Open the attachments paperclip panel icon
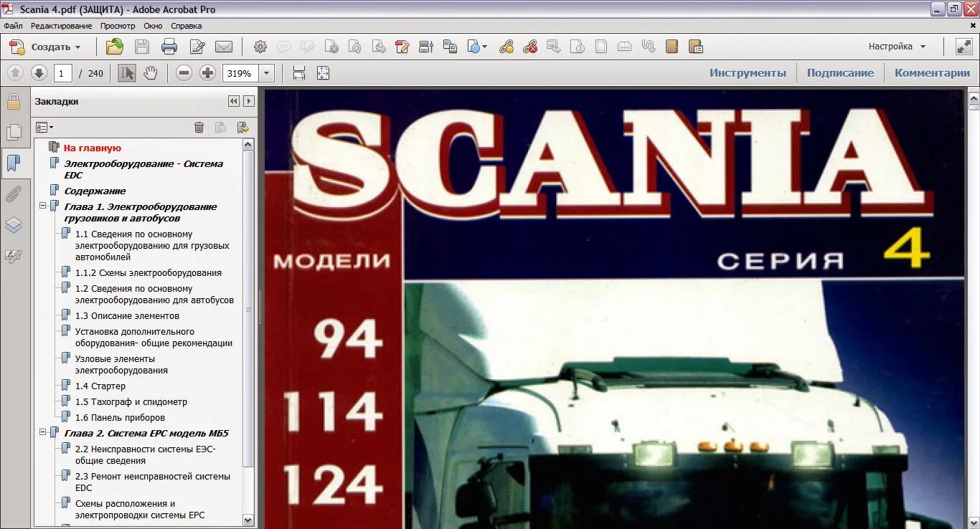This screenshot has height=529, width=980. pyautogui.click(x=14, y=194)
